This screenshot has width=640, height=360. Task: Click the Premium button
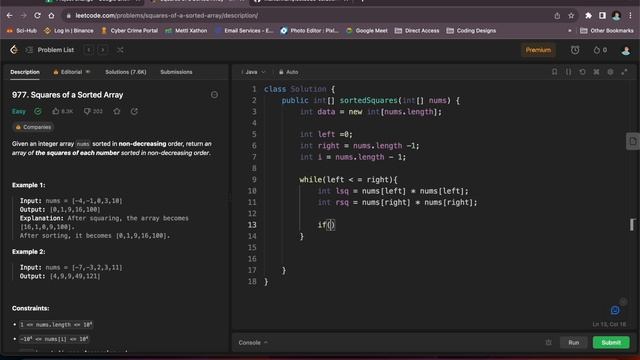coord(538,50)
